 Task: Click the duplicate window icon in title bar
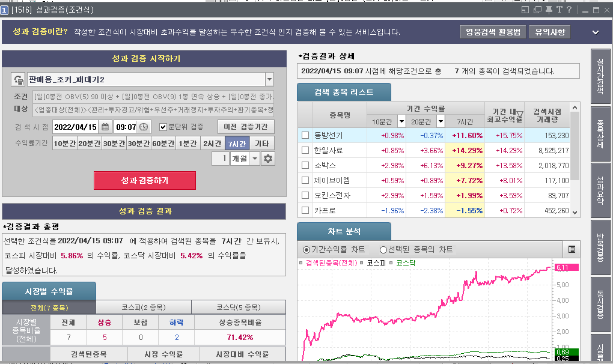tap(537, 10)
